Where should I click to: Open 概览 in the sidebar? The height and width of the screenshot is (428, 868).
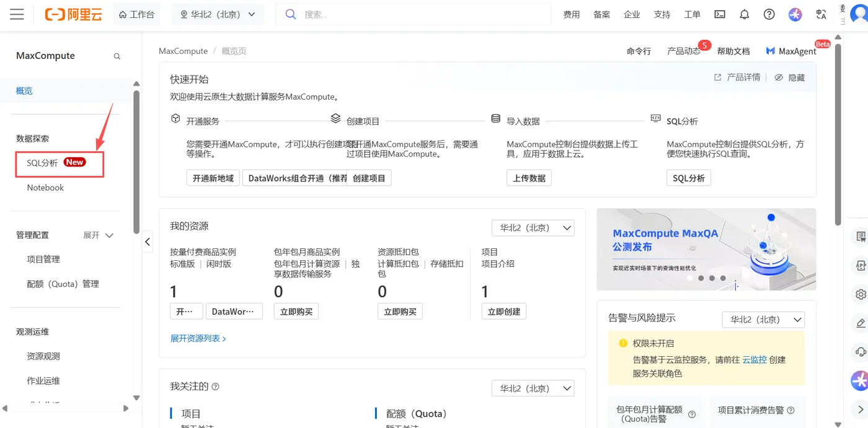[24, 91]
